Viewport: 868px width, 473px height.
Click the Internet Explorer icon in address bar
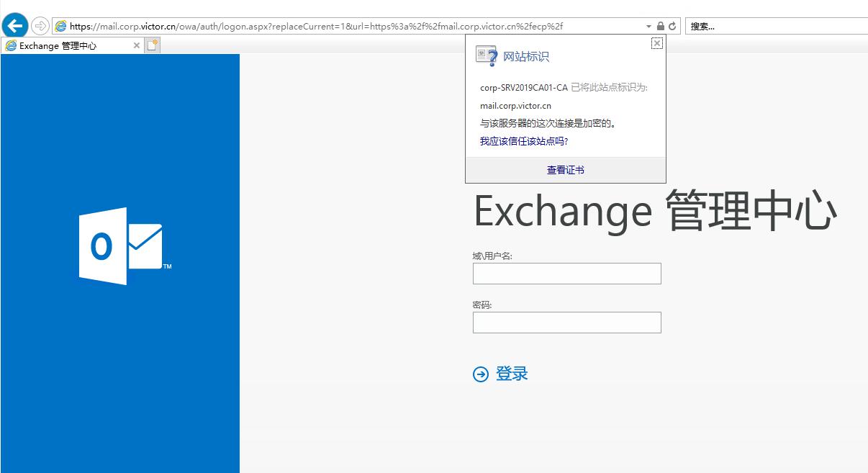pos(62,26)
